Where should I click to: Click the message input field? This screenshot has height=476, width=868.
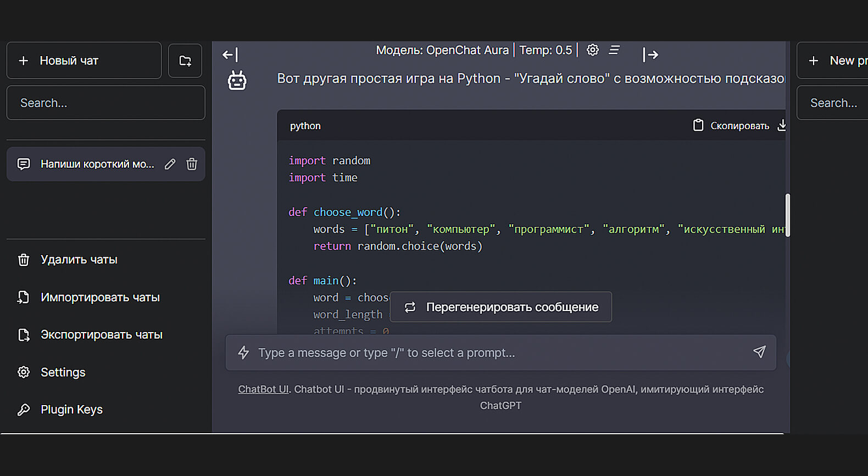click(x=501, y=353)
